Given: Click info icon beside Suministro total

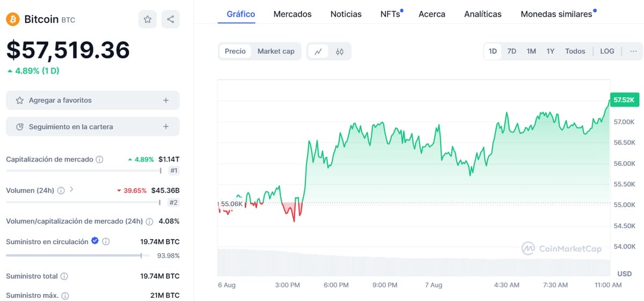Looking at the screenshot, I should tap(64, 276).
